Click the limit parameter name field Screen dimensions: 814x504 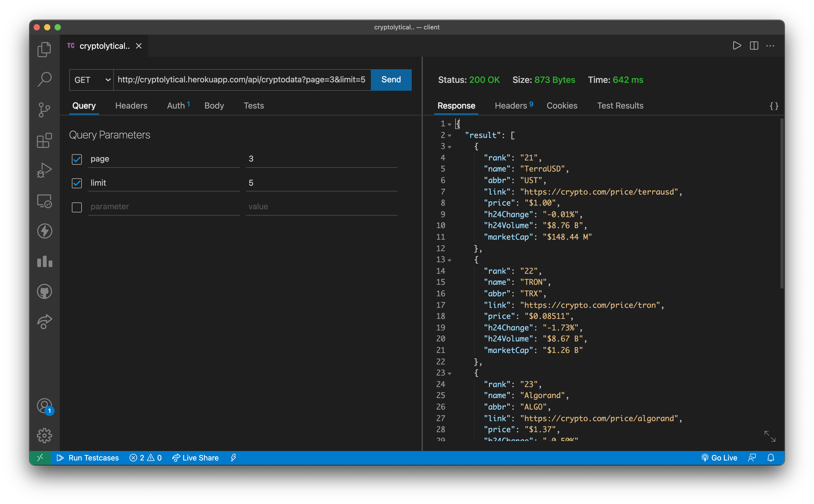point(164,183)
